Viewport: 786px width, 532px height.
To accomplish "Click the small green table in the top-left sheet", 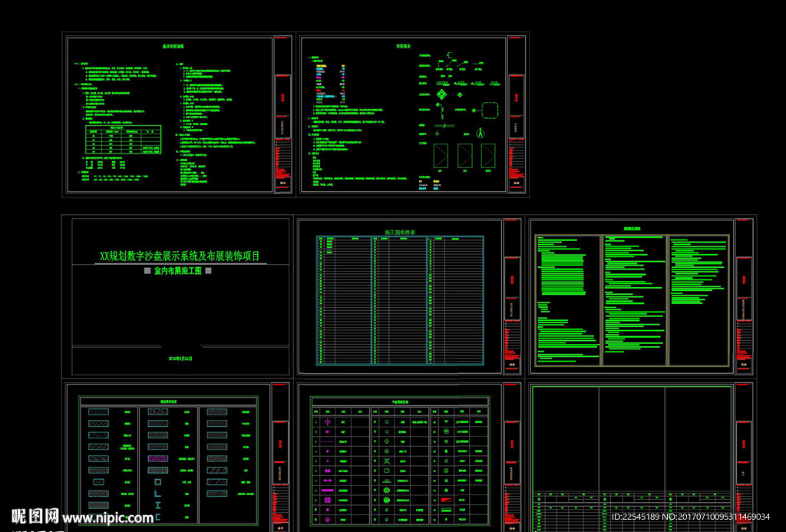I will pyautogui.click(x=124, y=140).
